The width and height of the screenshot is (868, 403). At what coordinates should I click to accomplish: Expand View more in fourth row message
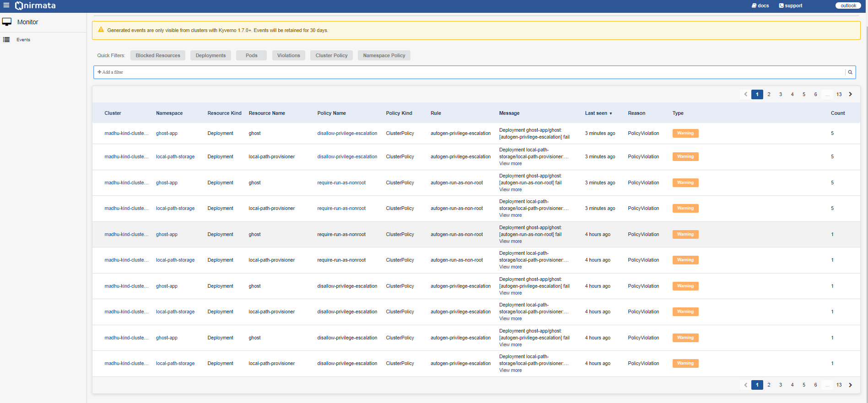pos(510,215)
